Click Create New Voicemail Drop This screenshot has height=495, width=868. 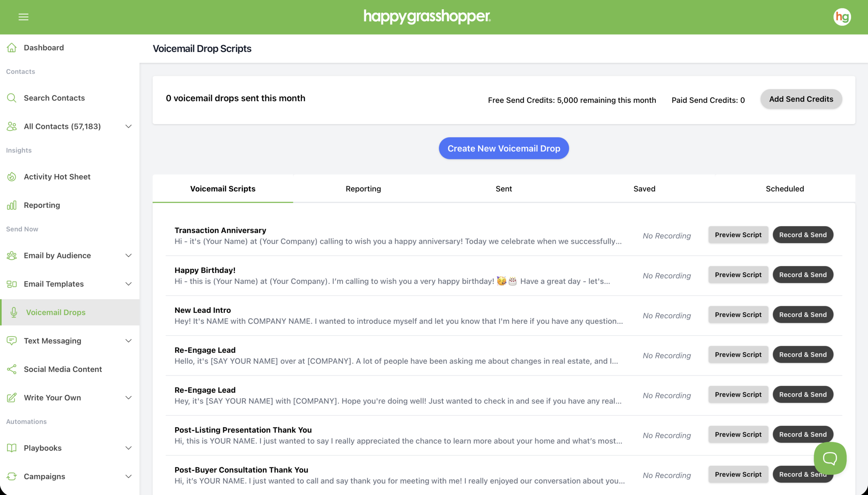click(x=504, y=148)
